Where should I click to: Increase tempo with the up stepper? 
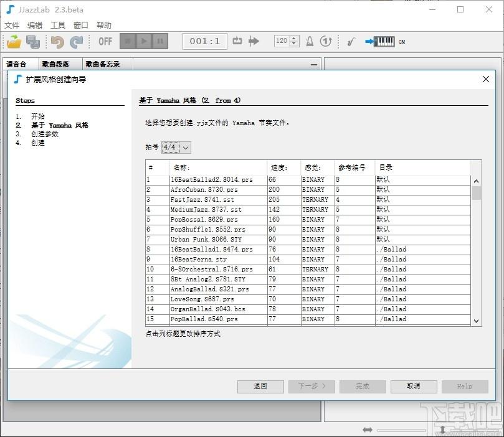(294, 38)
